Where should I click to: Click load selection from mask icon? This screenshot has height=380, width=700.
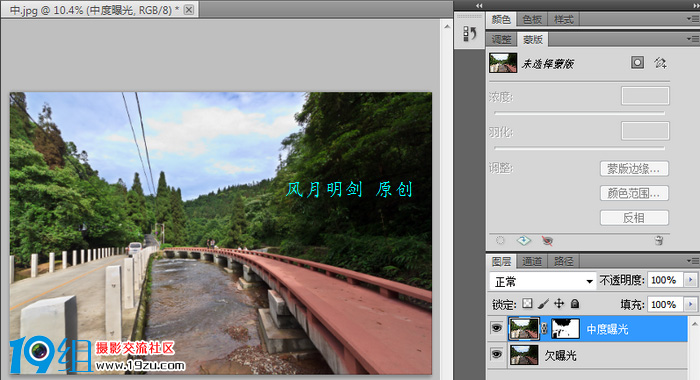tap(500, 241)
